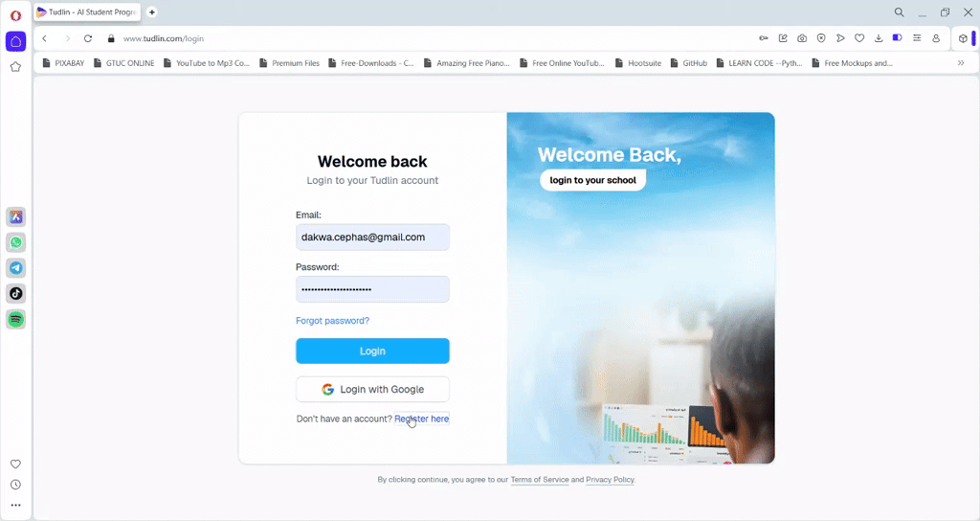The image size is (980, 521).
Task: Reload the Tudlin login page
Action: tap(88, 38)
